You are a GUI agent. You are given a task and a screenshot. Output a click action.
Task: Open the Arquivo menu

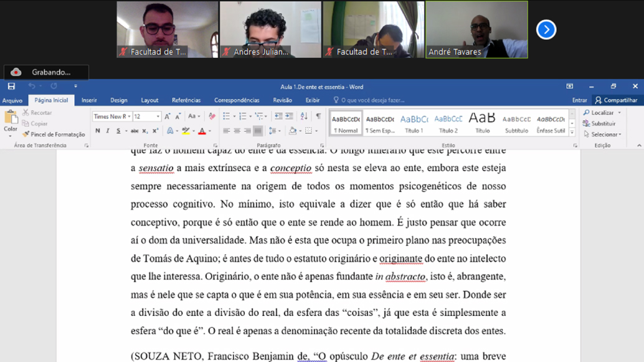pyautogui.click(x=12, y=100)
